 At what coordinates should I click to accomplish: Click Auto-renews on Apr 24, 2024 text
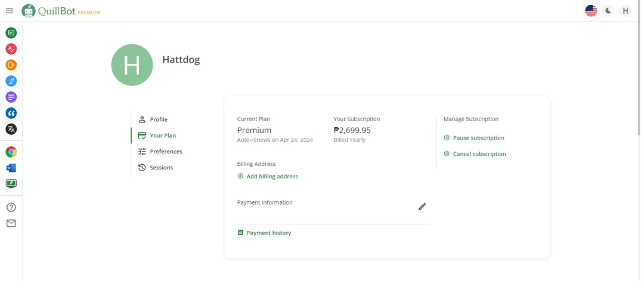[275, 140]
